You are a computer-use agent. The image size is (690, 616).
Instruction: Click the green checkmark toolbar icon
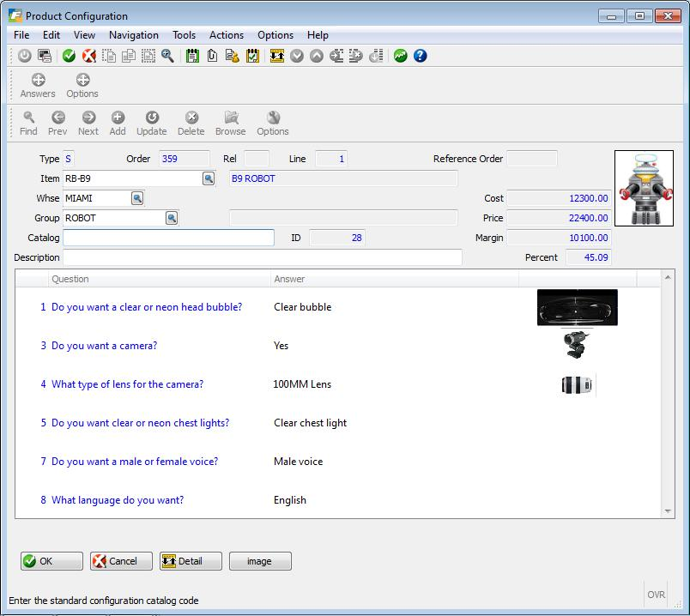[x=69, y=56]
